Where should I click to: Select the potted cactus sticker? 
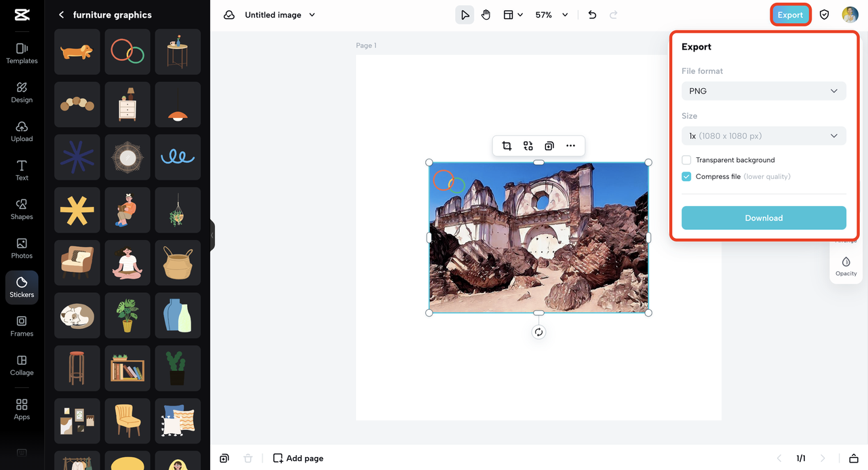coord(178,368)
